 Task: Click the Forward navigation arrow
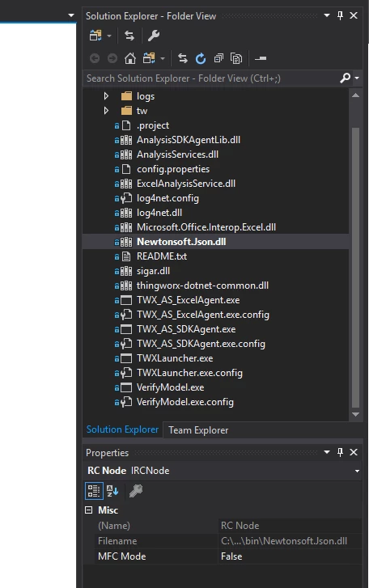[x=112, y=58]
